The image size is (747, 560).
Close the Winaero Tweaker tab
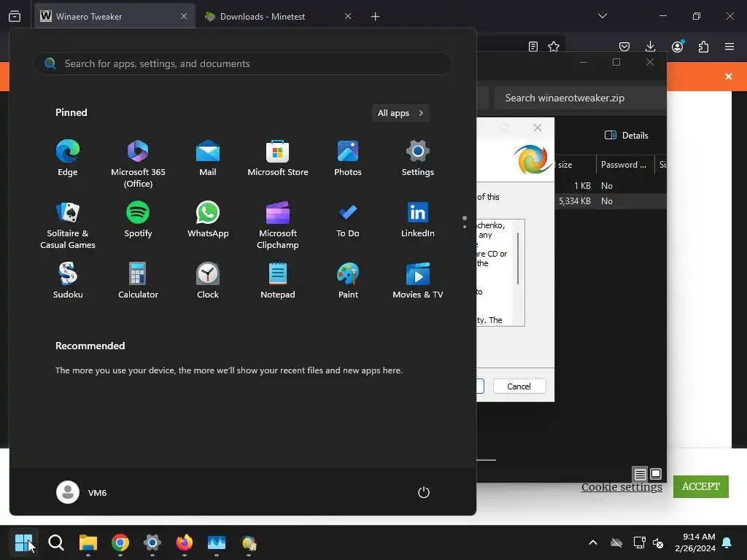point(184,16)
